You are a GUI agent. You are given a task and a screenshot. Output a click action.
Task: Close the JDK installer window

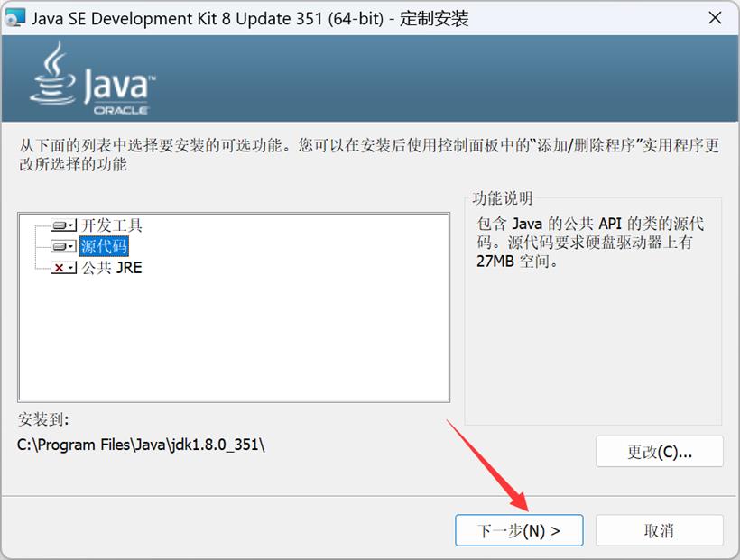(715, 18)
